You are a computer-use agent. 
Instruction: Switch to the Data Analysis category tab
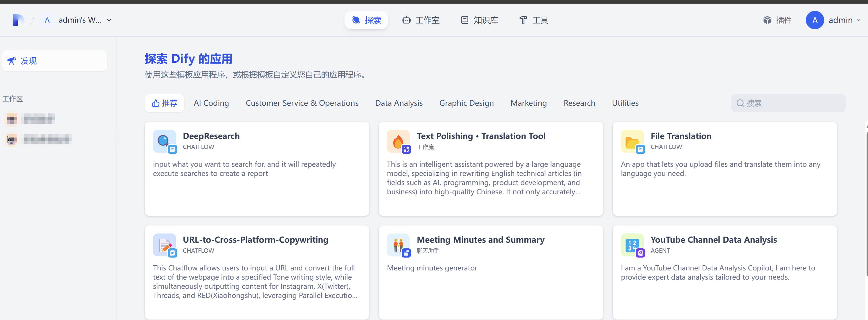(399, 103)
